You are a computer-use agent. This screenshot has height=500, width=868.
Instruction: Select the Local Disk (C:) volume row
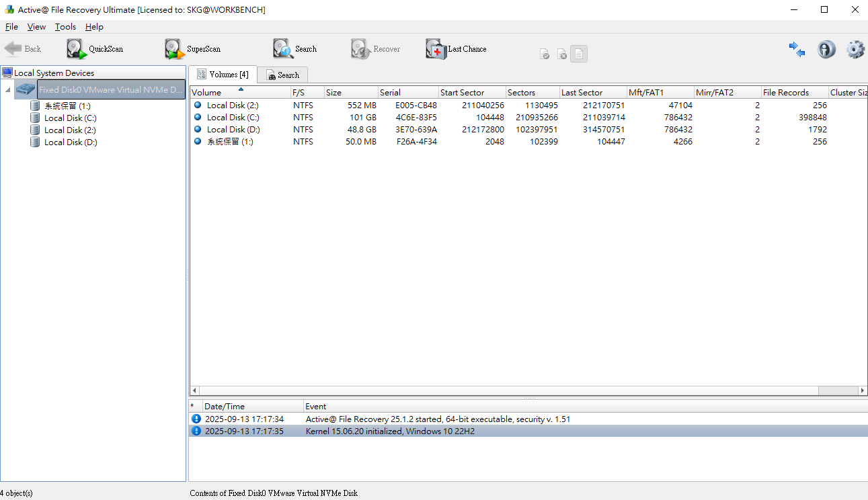(x=528, y=118)
